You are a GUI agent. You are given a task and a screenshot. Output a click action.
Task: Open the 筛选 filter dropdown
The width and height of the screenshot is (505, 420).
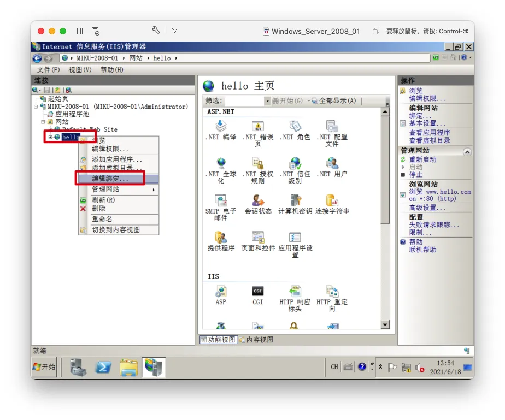point(267,101)
